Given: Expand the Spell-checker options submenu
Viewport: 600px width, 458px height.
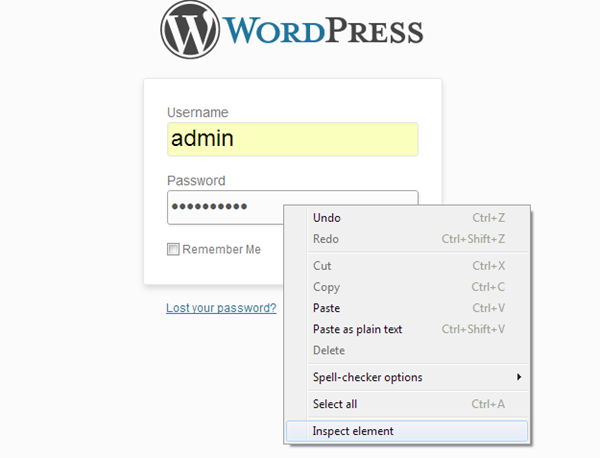Looking at the screenshot, I should click(407, 377).
